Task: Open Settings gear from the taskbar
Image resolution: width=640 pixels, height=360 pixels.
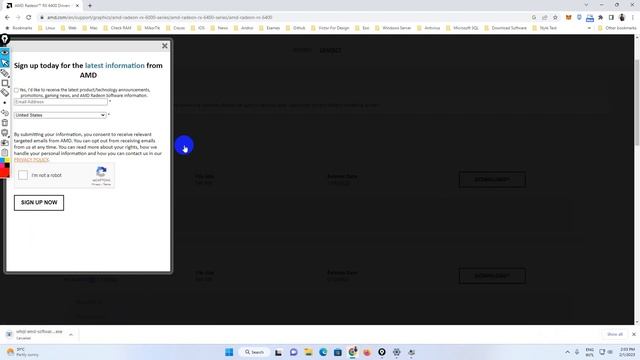Action: pos(396,352)
